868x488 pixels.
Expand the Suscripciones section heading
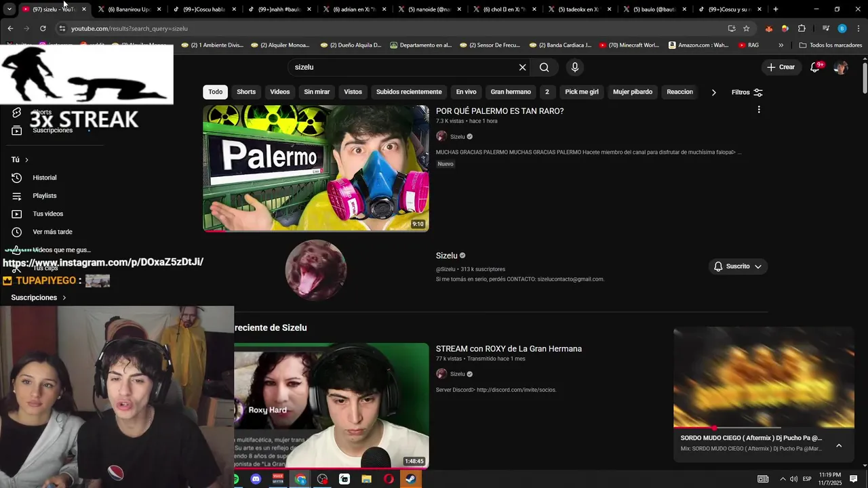39,298
